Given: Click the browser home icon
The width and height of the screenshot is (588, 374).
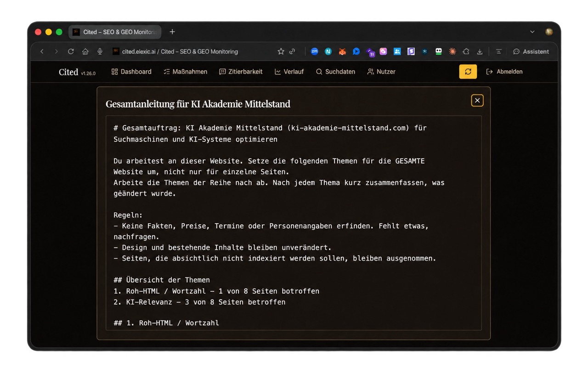Looking at the screenshot, I should (x=85, y=51).
